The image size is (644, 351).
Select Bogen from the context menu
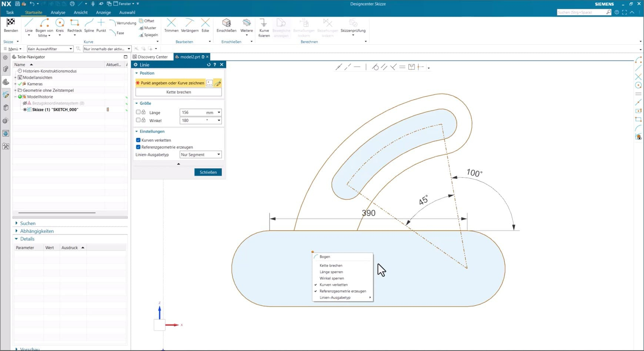pos(325,257)
